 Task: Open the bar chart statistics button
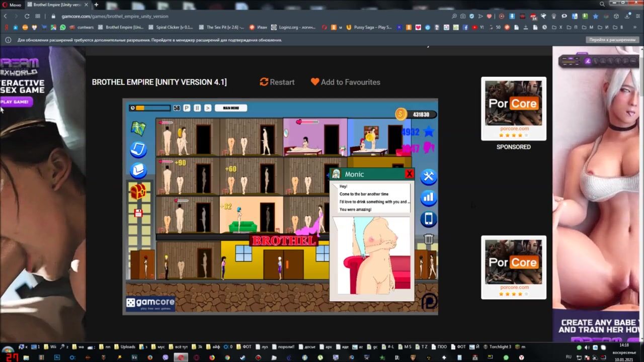tap(428, 198)
